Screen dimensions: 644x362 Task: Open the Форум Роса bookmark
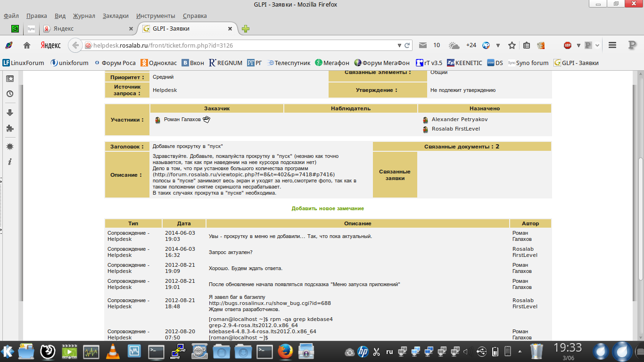click(115, 63)
